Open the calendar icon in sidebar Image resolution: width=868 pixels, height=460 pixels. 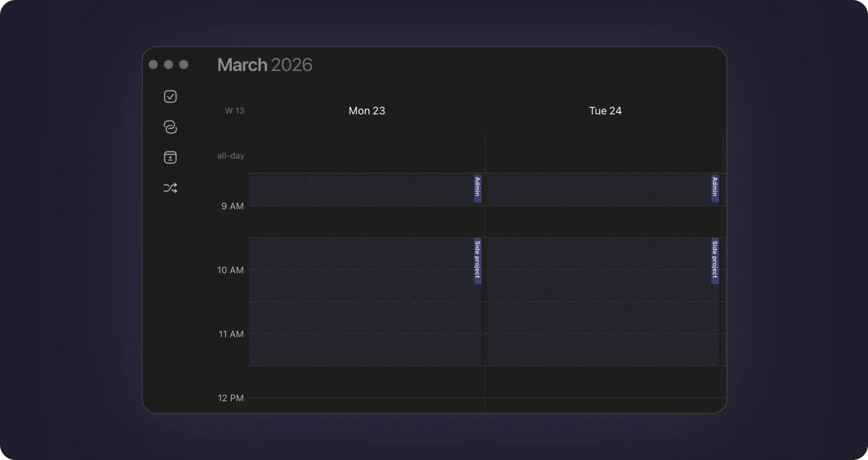click(170, 157)
